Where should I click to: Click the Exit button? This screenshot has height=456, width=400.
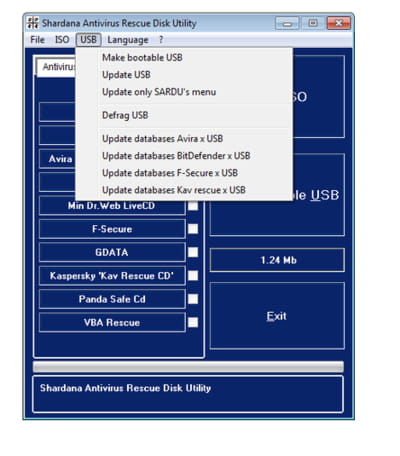(x=277, y=316)
